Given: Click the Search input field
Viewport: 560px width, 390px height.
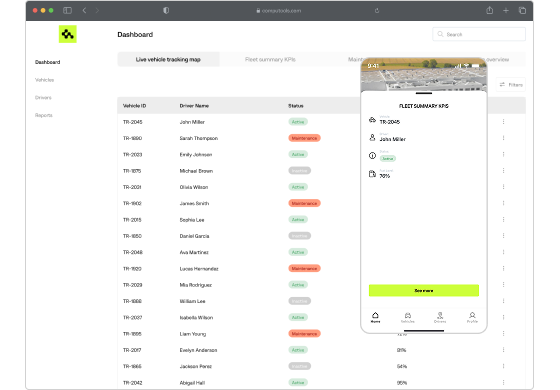Looking at the screenshot, I should point(479,34).
